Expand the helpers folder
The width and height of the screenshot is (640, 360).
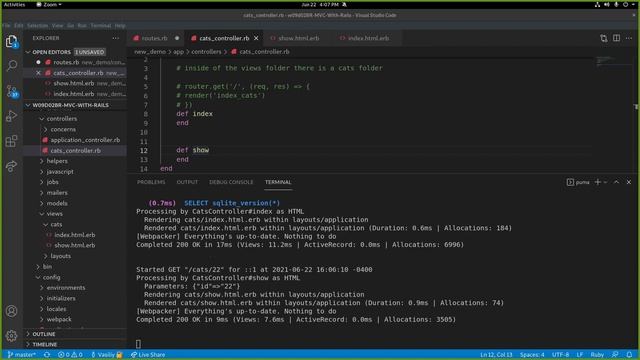tap(57, 161)
